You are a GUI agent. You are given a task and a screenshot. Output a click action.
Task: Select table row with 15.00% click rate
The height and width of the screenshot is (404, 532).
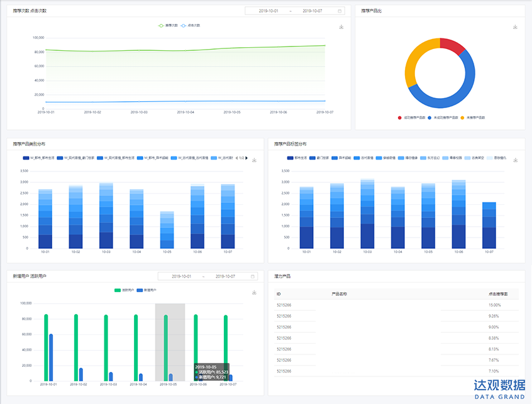[x=396, y=305]
